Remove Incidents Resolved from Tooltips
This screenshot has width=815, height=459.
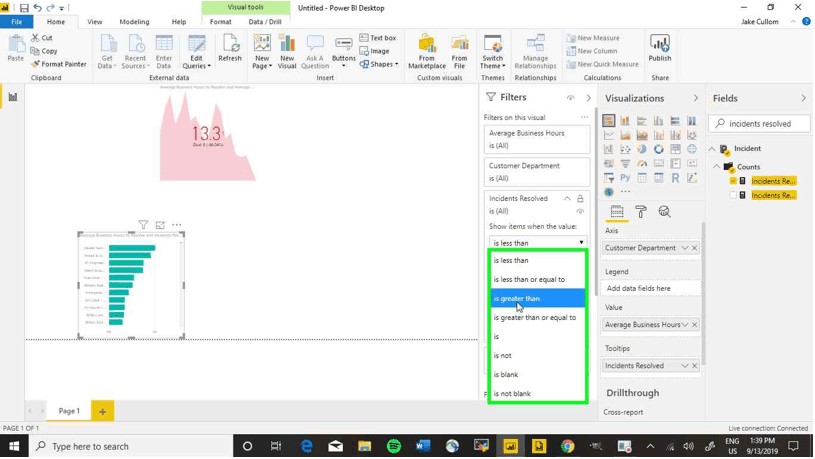pyautogui.click(x=694, y=366)
